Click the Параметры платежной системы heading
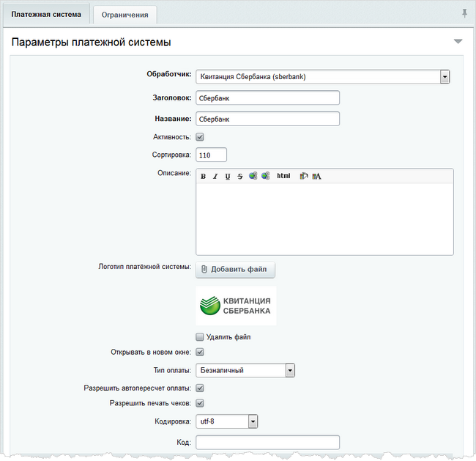 coord(91,42)
